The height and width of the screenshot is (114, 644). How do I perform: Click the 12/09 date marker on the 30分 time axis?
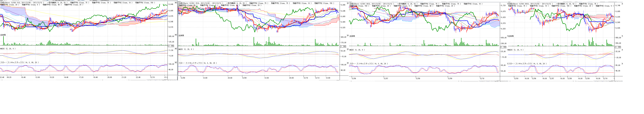(450, 79)
